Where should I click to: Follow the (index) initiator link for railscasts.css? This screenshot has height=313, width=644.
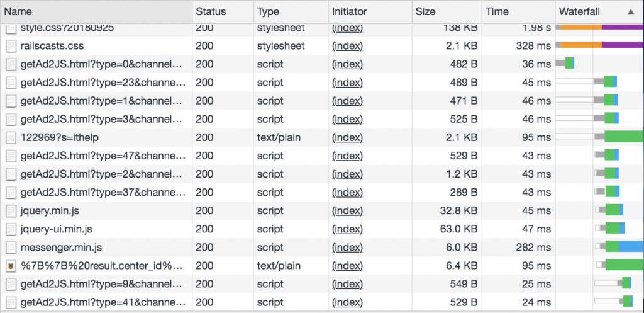pyautogui.click(x=347, y=46)
